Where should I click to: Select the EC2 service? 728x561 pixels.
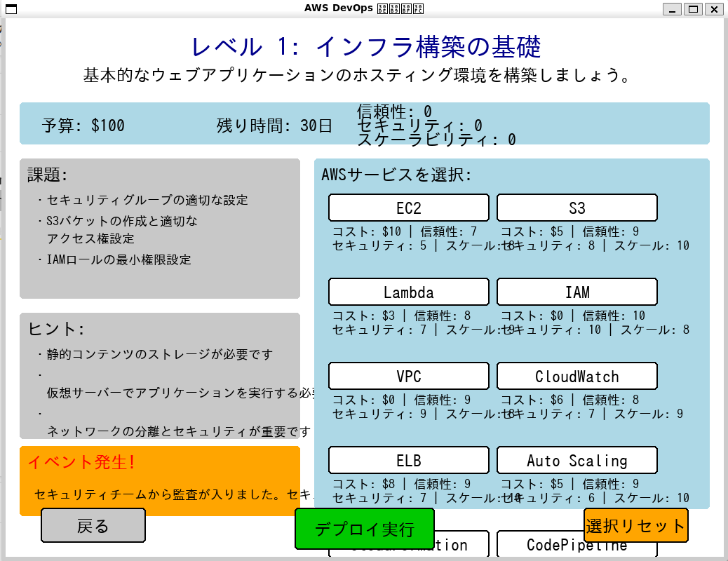407,208
